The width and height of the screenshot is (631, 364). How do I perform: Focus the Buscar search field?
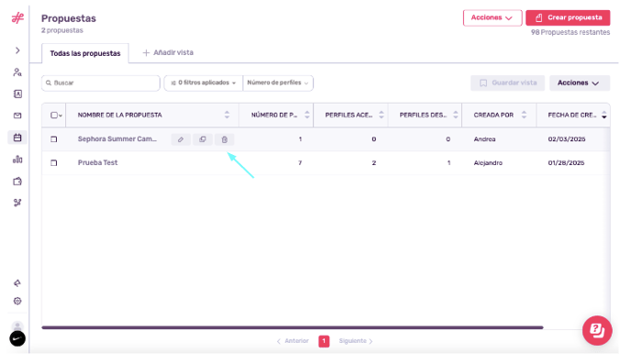[101, 83]
